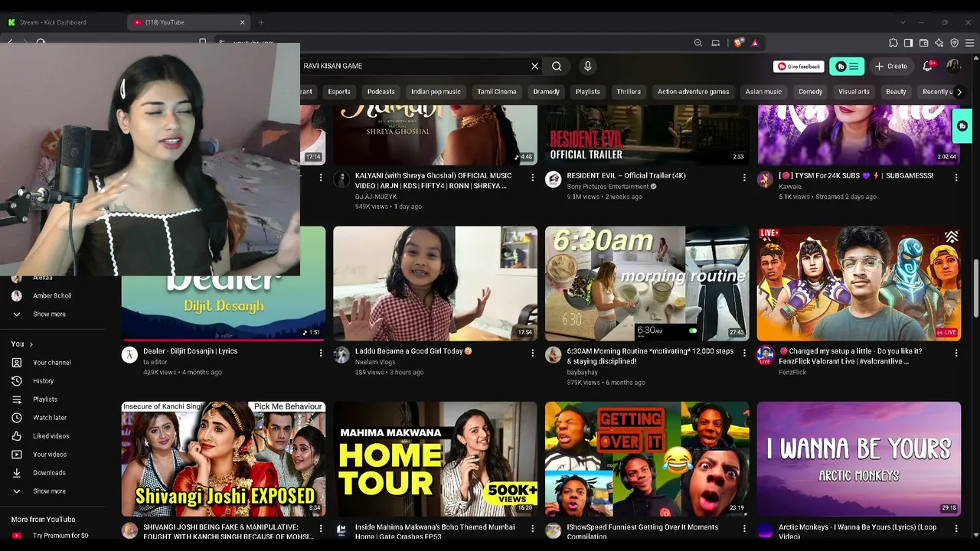Click the FenzFlick channel name
The height and width of the screenshot is (551, 980).
792,372
